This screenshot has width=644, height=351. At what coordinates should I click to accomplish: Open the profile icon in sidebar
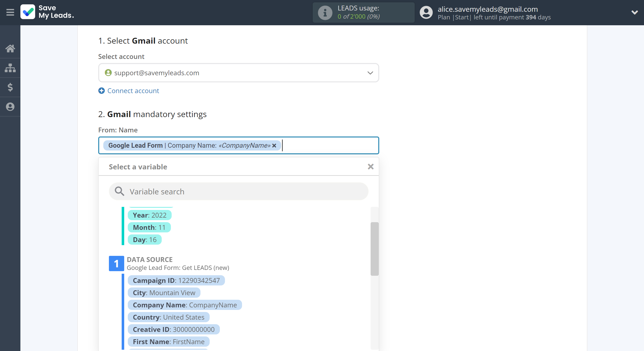click(10, 107)
